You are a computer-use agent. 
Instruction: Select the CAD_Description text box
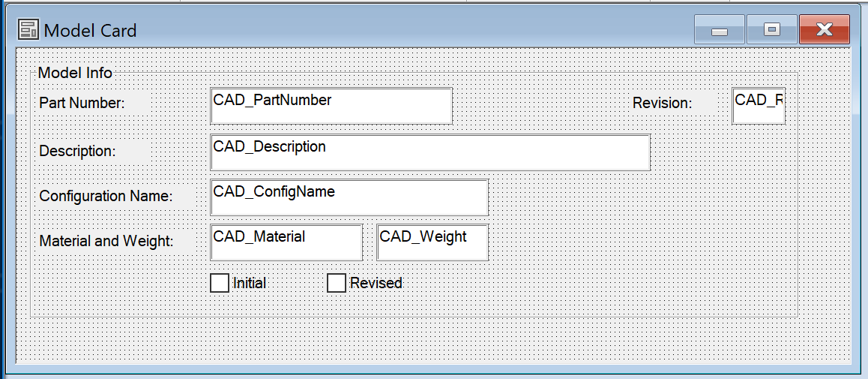pos(430,152)
